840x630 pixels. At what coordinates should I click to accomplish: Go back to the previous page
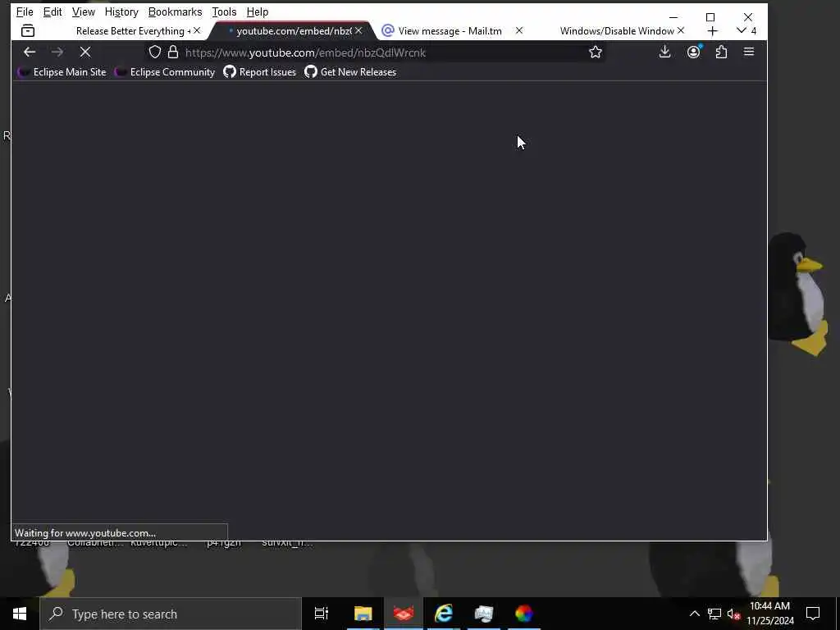point(30,52)
